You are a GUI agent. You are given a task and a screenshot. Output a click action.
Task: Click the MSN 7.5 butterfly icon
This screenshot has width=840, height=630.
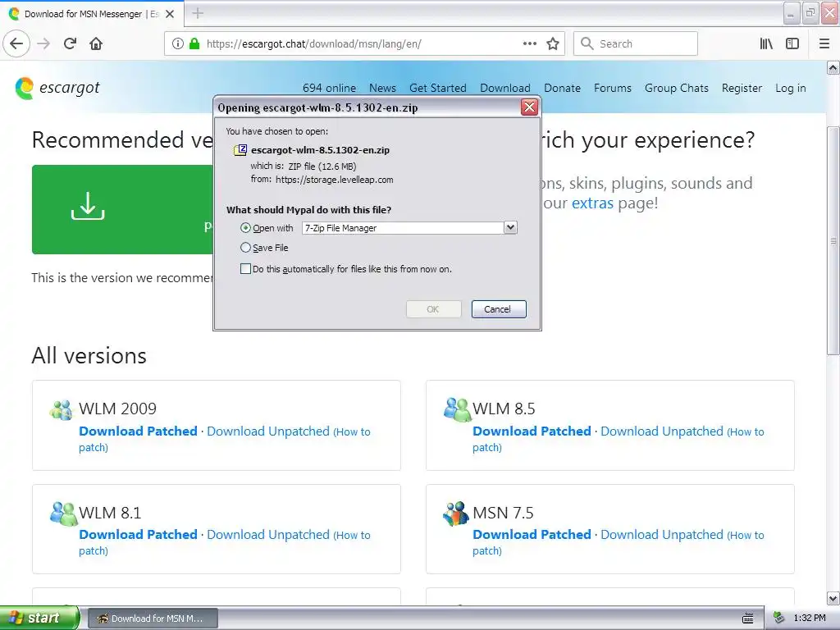tap(456, 514)
